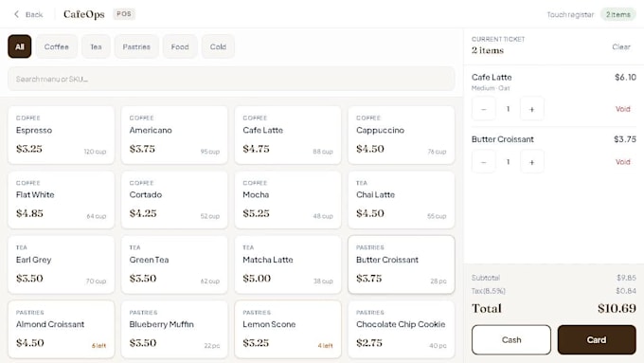This screenshot has height=363, width=644.
Task: Choose the Earl Grey tea card
Action: 62,264
